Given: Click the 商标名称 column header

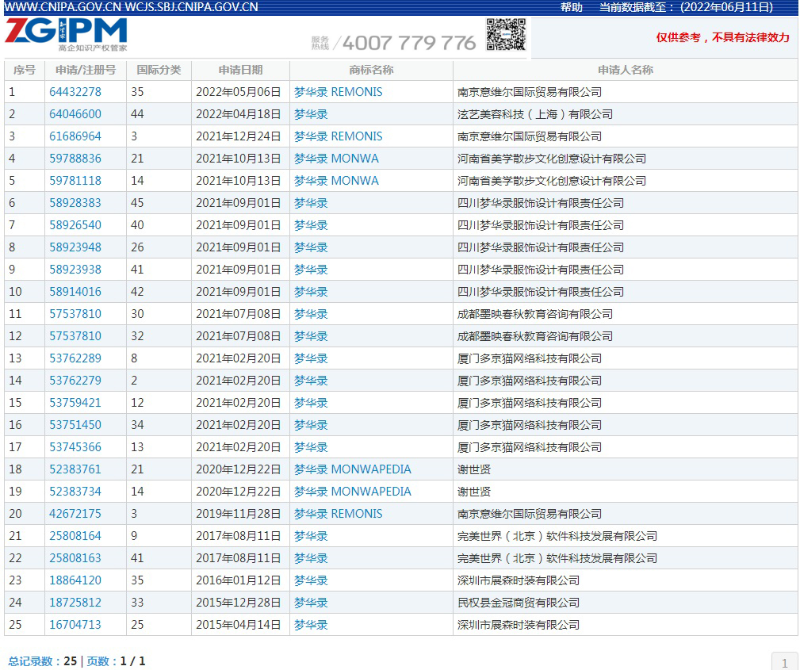Looking at the screenshot, I should (371, 70).
